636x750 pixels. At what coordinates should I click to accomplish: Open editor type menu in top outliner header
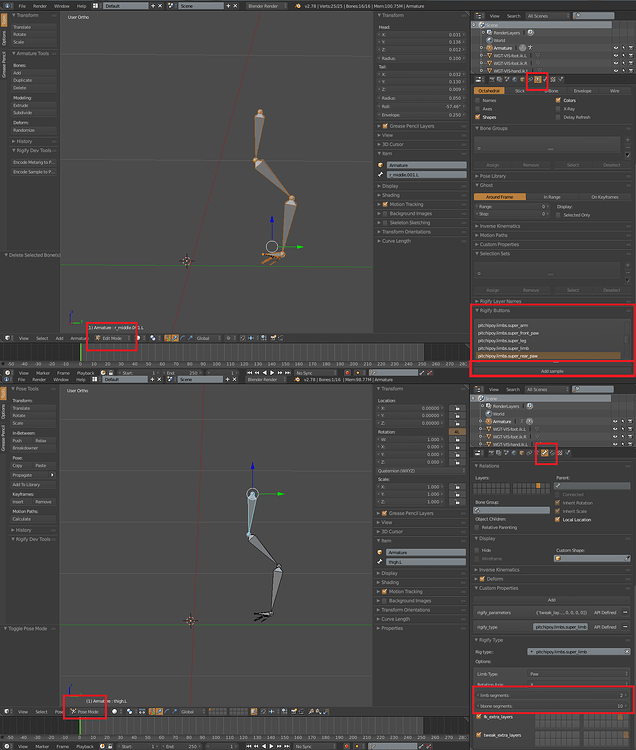pyautogui.click(x=480, y=16)
